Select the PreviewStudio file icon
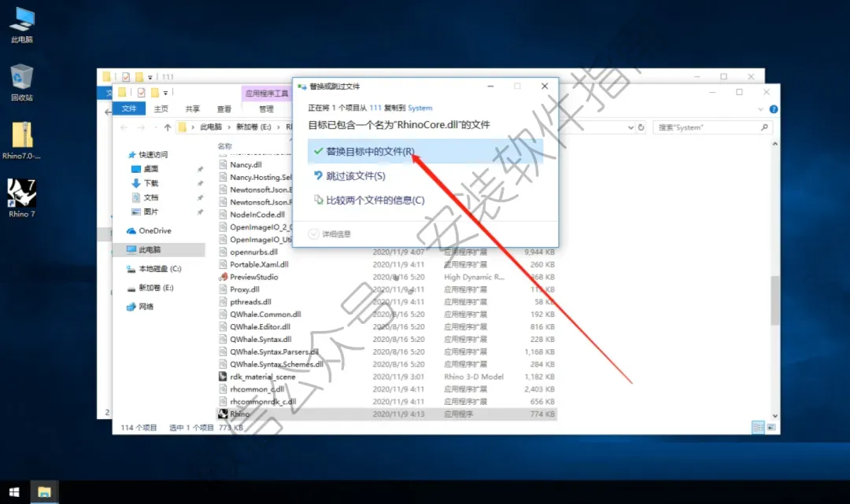The image size is (850, 504). (x=223, y=277)
